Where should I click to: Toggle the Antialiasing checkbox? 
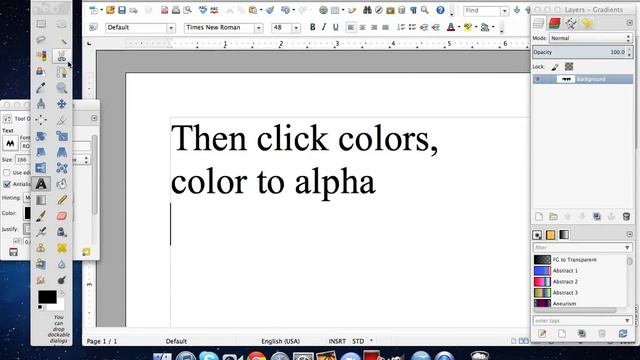click(x=7, y=184)
